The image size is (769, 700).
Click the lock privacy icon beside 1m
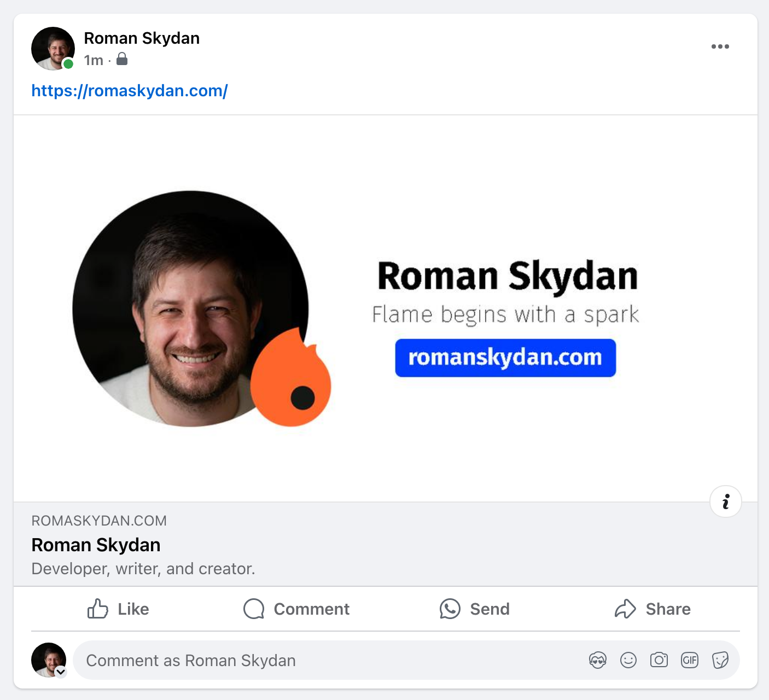tap(122, 59)
